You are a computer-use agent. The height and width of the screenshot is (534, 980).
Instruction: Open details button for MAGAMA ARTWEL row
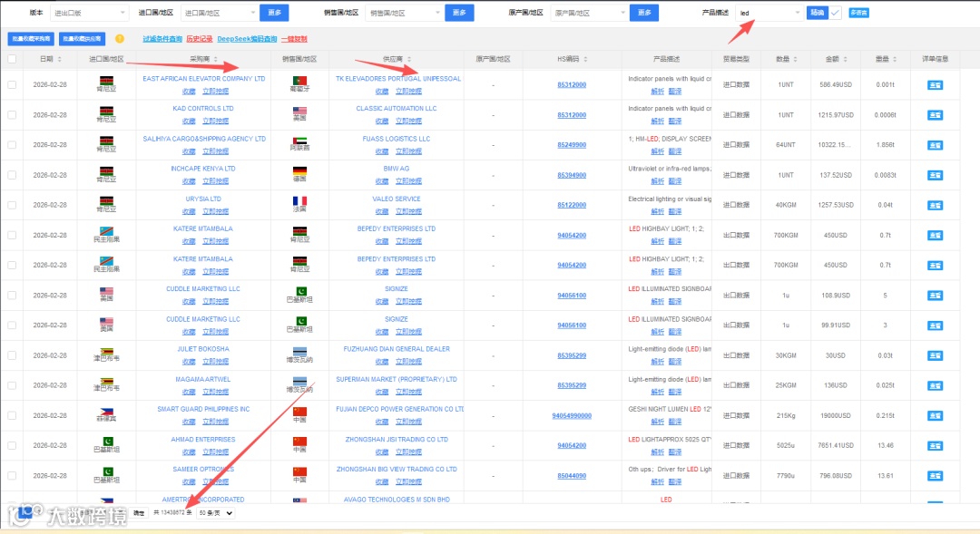click(x=935, y=386)
